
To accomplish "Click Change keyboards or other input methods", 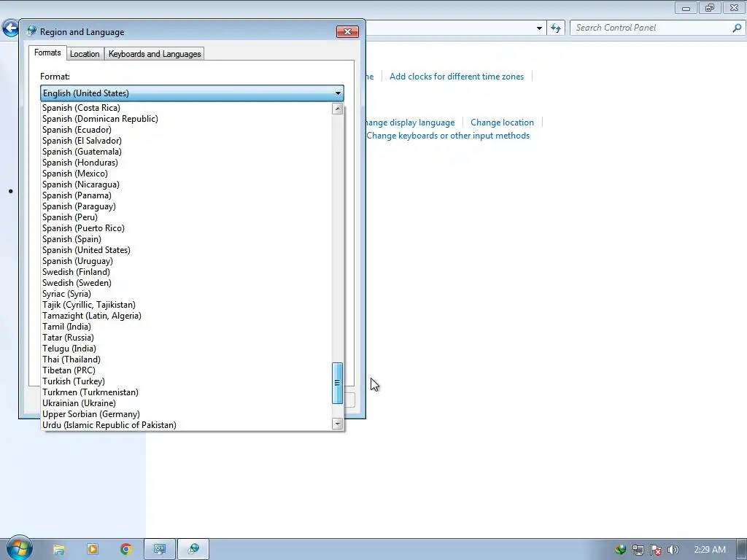I will pos(448,136).
